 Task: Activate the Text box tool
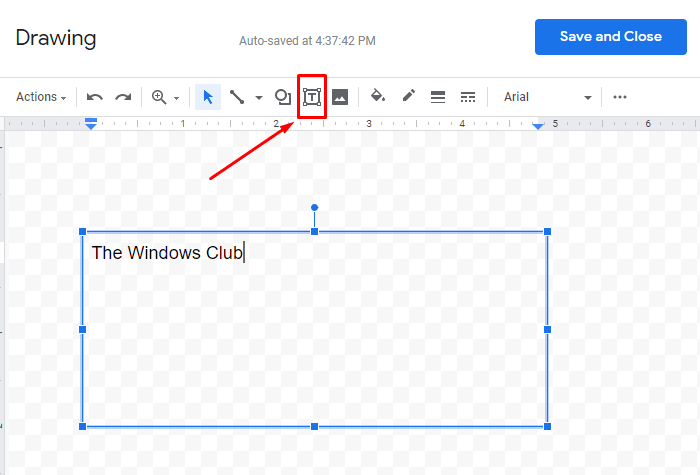(312, 97)
